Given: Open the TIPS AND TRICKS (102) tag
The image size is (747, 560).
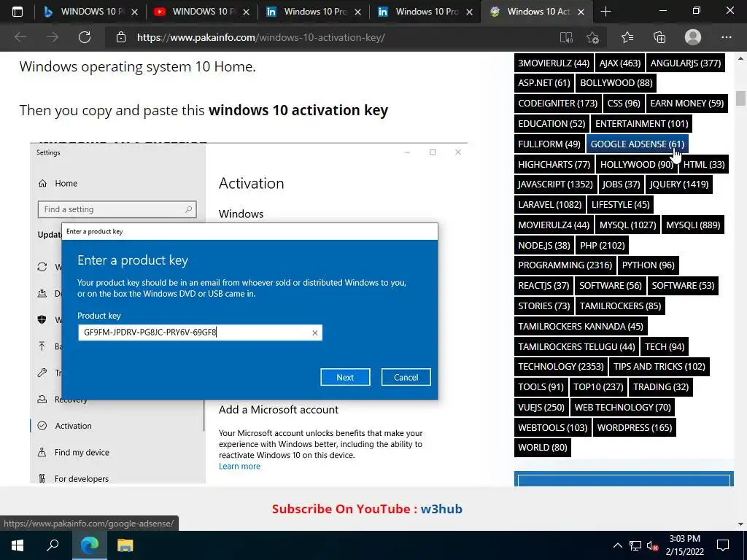Looking at the screenshot, I should click(x=659, y=367).
